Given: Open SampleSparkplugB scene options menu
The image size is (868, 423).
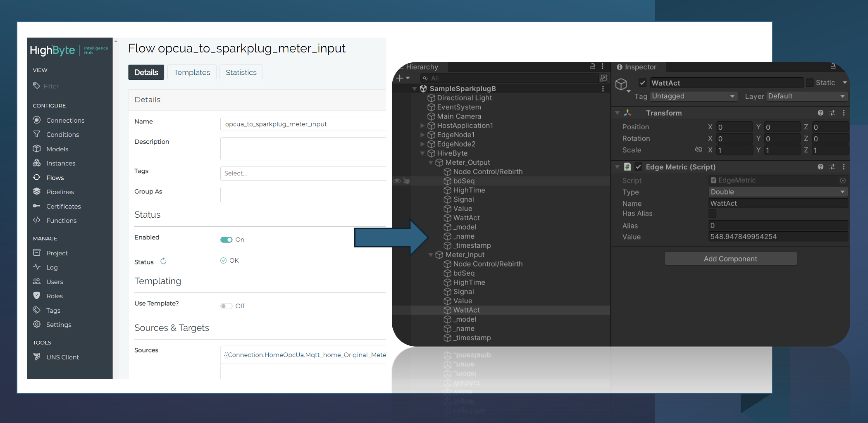Looking at the screenshot, I should [603, 88].
